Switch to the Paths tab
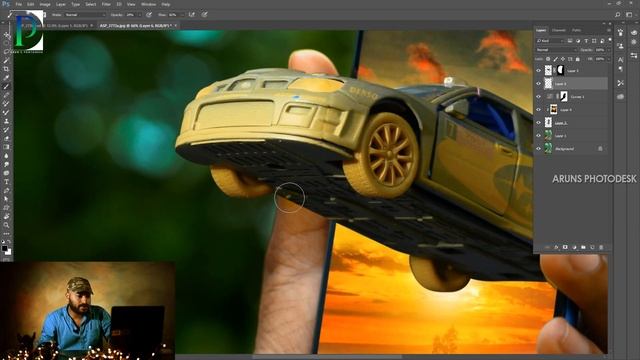640x360 pixels. coord(576,30)
